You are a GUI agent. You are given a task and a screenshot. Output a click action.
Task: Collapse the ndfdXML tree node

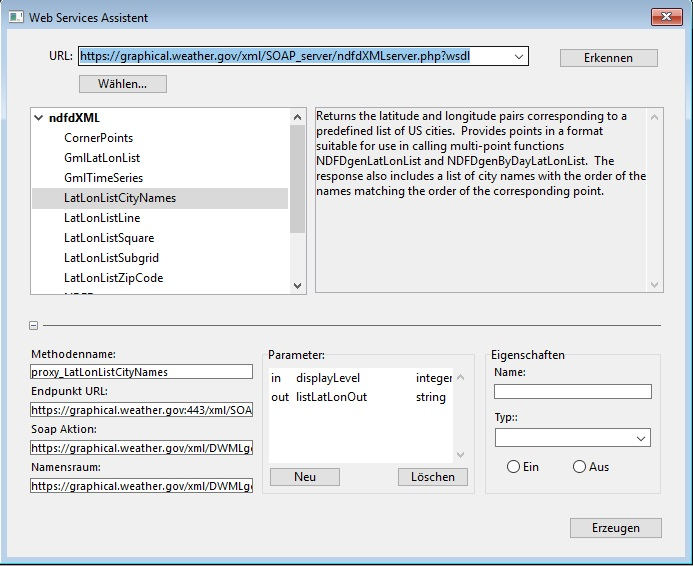pos(39,118)
